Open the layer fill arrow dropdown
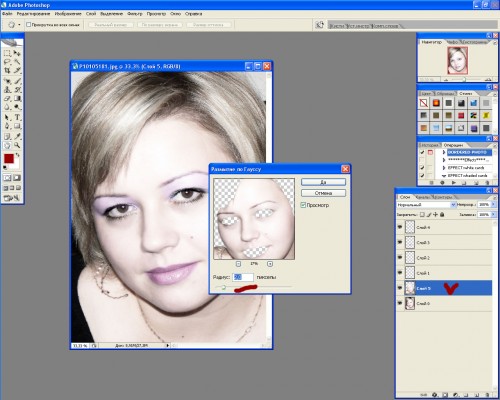The width and height of the screenshot is (500, 400). [x=494, y=215]
